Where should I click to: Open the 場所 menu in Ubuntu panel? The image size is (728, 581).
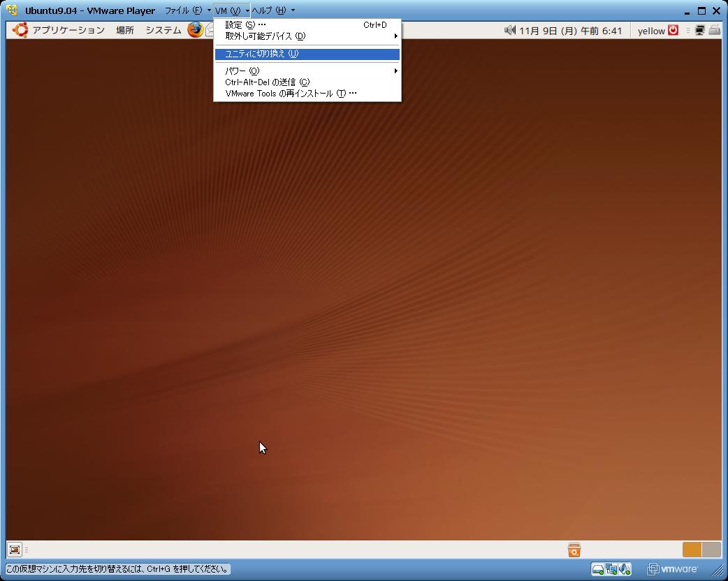click(x=125, y=30)
